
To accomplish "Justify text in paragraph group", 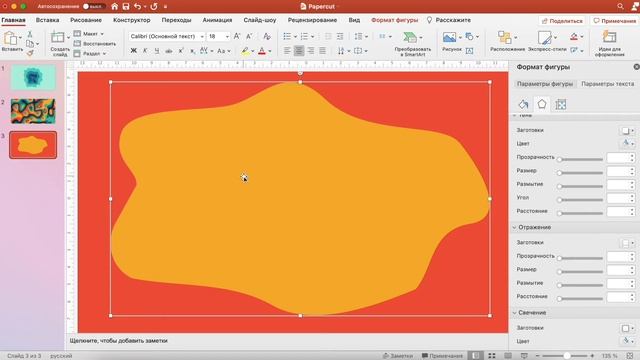I will [x=322, y=51].
